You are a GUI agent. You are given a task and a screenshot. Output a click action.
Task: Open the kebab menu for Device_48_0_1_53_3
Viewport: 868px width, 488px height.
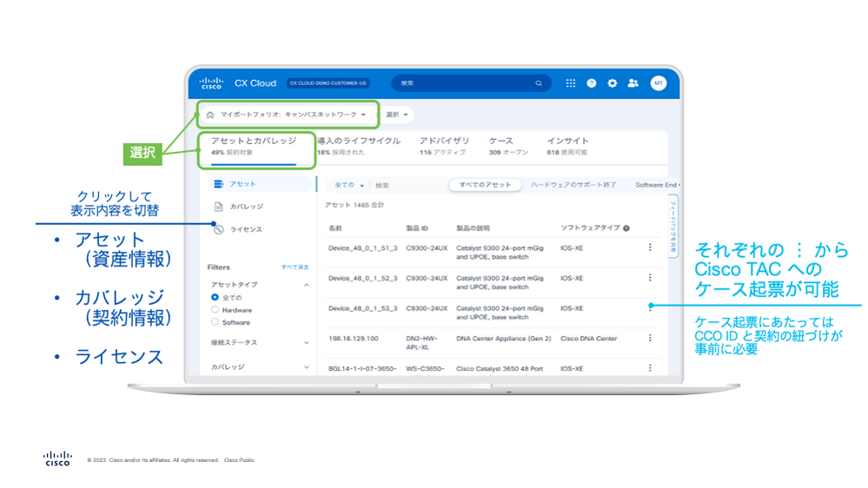coord(650,308)
